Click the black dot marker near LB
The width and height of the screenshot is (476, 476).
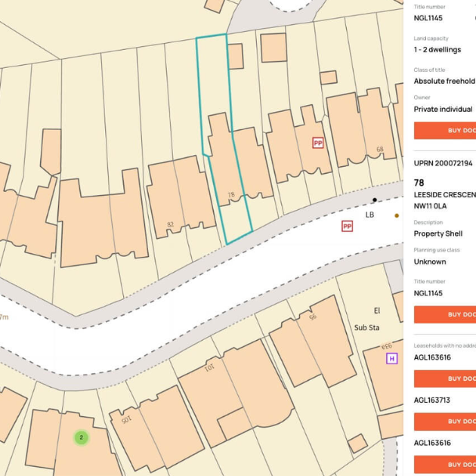coord(374,200)
